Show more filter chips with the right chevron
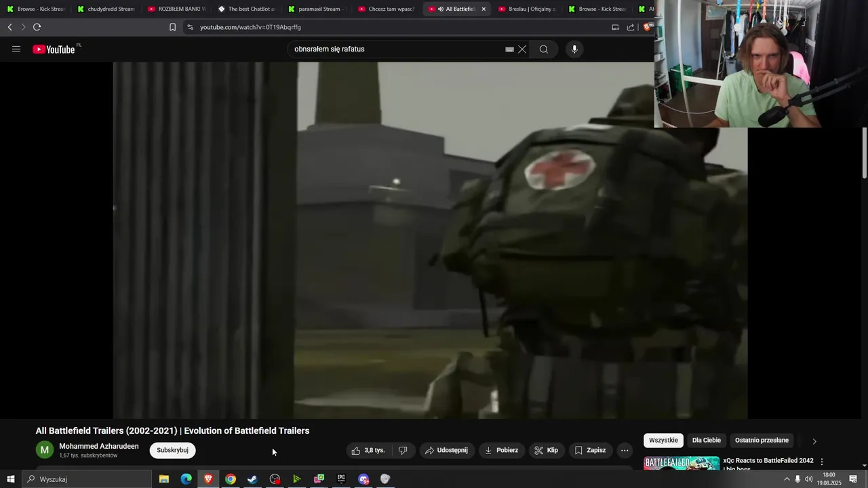 [814, 441]
